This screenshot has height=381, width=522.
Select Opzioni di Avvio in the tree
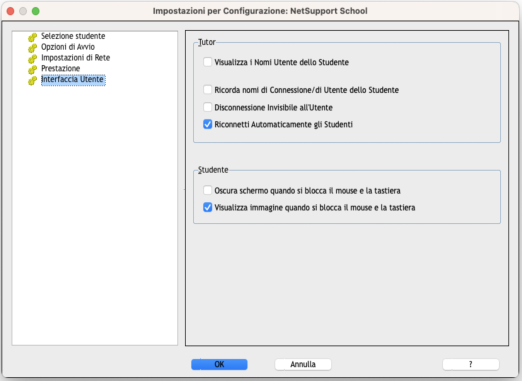pyautogui.click(x=68, y=47)
